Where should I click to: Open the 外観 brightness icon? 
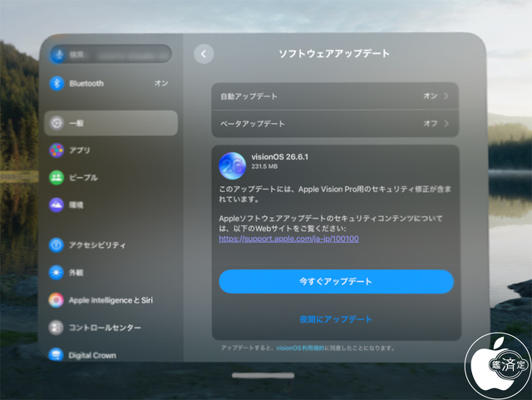coord(57,272)
